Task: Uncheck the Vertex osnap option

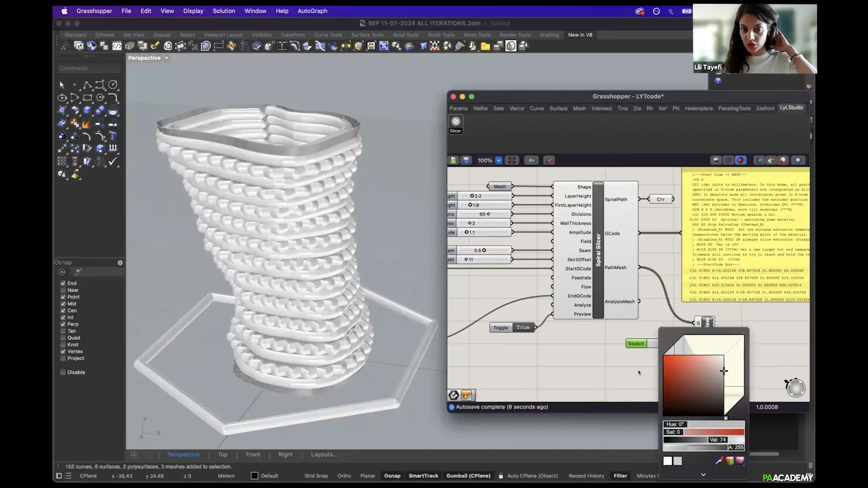Action: [x=63, y=352]
